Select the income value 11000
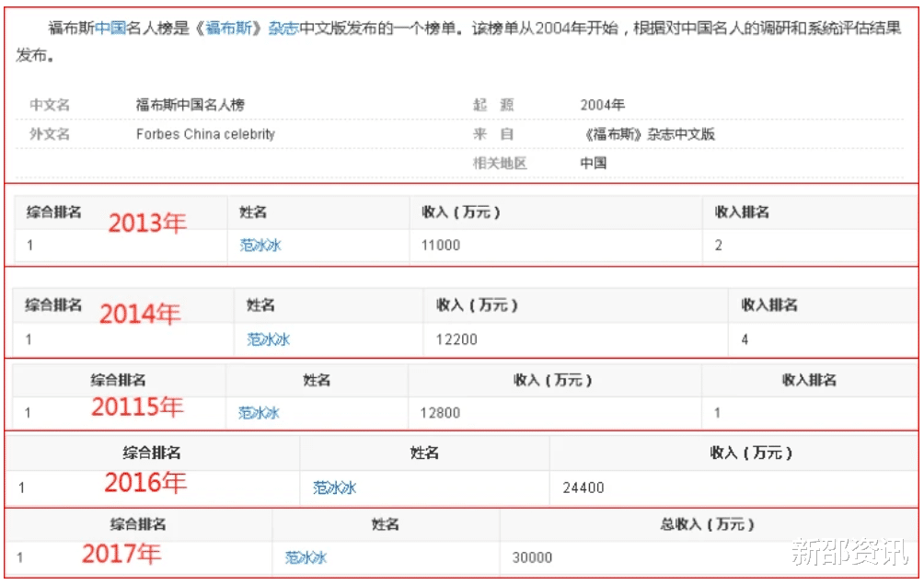 pyautogui.click(x=441, y=245)
